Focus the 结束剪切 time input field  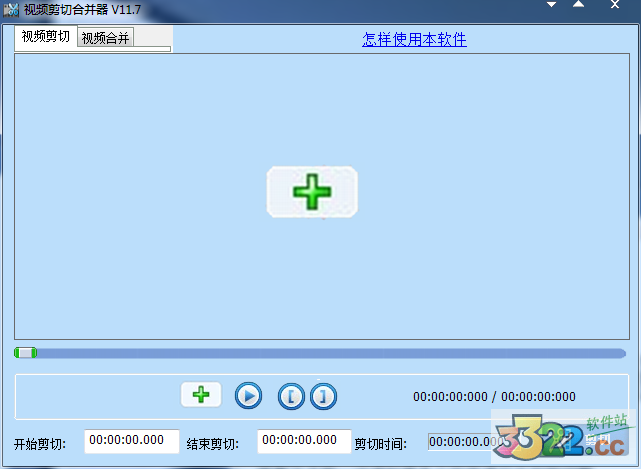(304, 441)
